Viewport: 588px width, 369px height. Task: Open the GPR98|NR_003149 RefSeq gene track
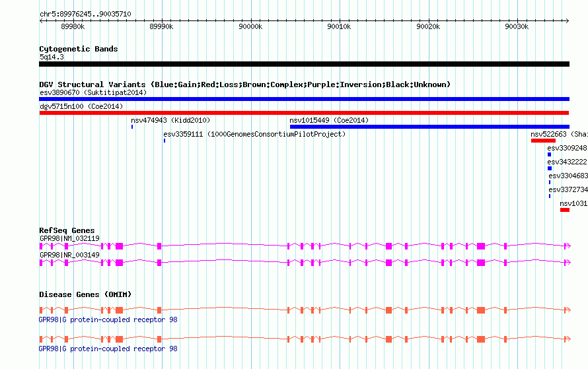pyautogui.click(x=305, y=263)
